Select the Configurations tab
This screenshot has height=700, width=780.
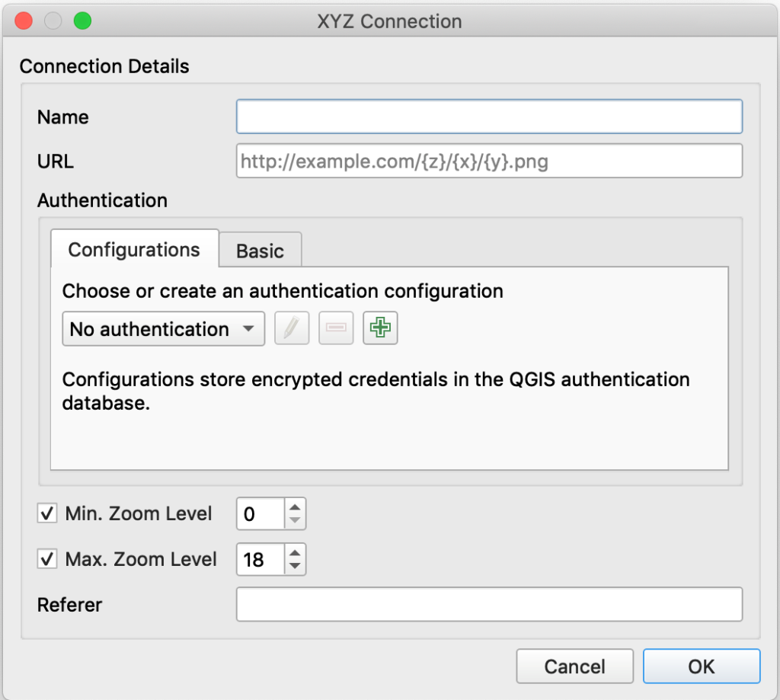coord(134,249)
